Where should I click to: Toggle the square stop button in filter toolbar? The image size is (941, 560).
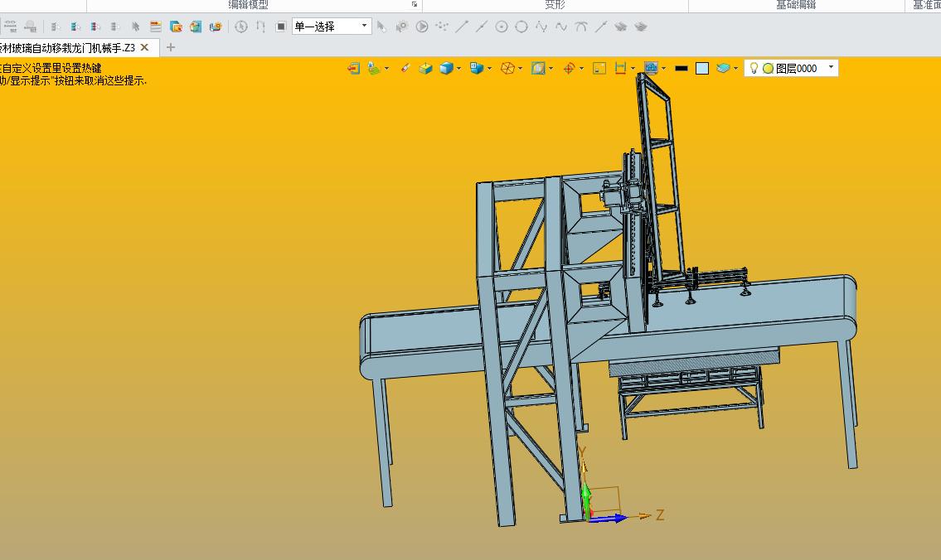click(x=280, y=27)
